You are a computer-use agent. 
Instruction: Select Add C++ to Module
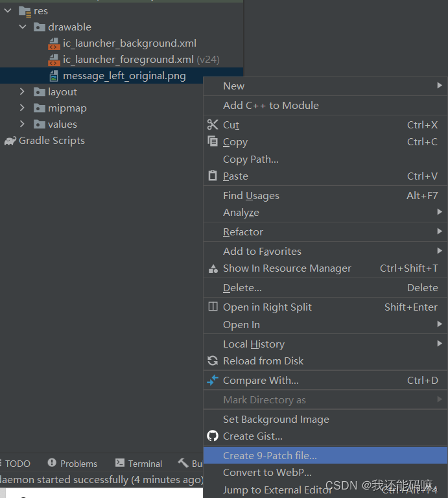tap(325, 106)
